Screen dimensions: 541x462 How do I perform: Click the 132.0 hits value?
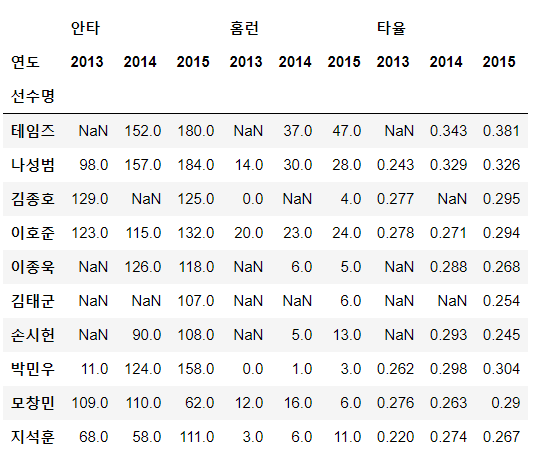pos(196,233)
